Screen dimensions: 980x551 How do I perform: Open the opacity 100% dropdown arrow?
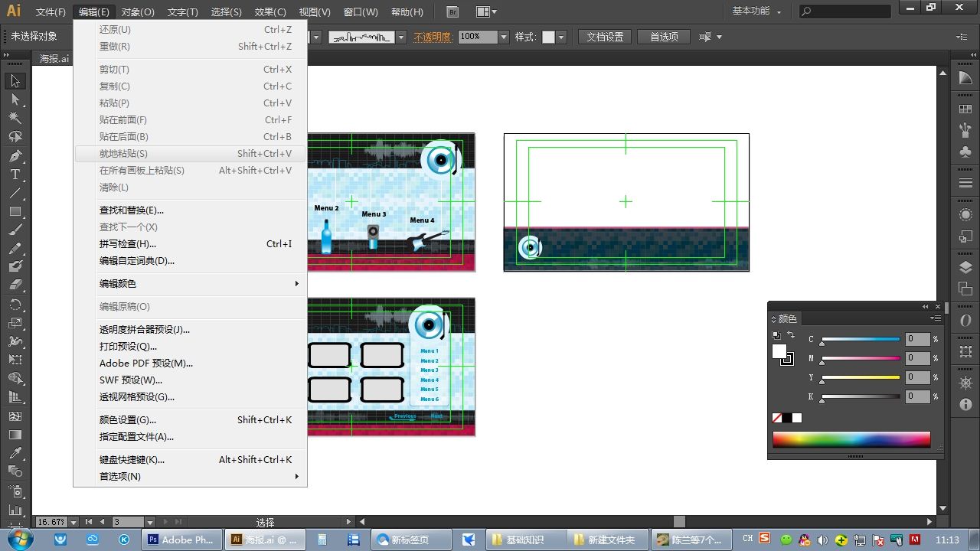click(x=504, y=37)
